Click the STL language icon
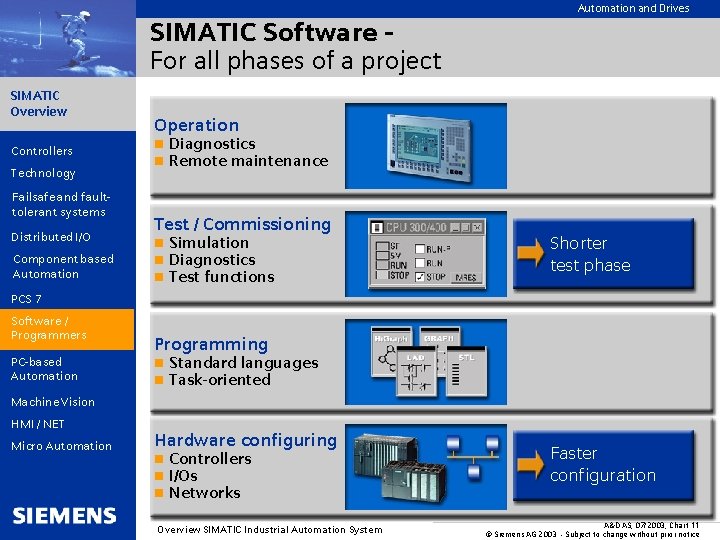Screen dimensions: 720x540 pos(466,372)
